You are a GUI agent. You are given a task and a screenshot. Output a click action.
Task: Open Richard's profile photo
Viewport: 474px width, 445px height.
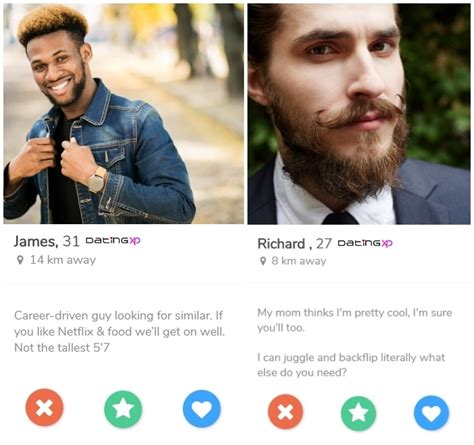pos(359,114)
